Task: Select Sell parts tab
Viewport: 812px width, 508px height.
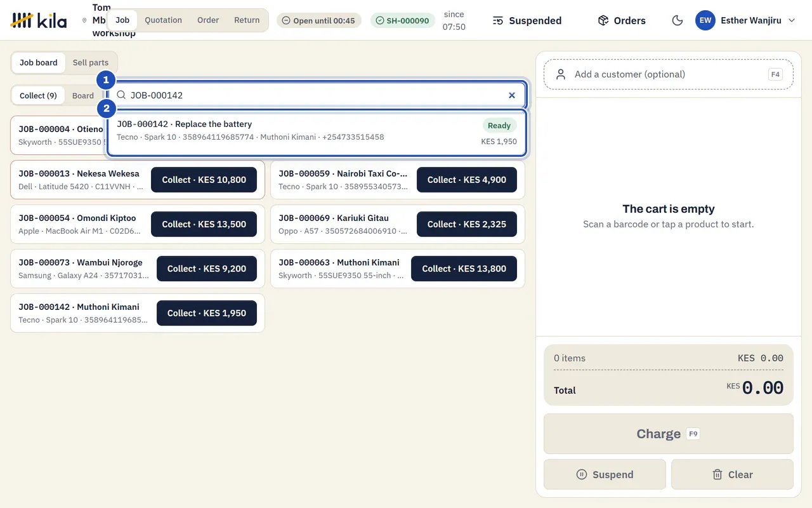Action: (91, 62)
